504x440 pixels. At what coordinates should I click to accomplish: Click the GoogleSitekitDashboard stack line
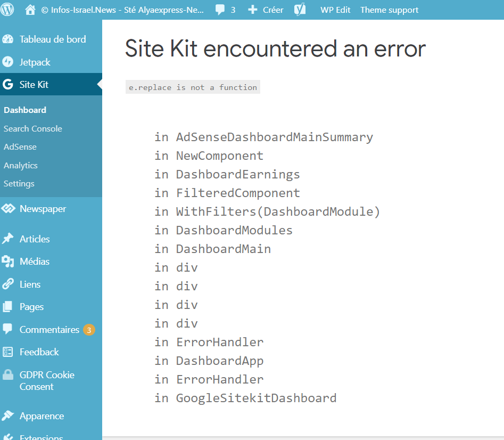point(245,398)
